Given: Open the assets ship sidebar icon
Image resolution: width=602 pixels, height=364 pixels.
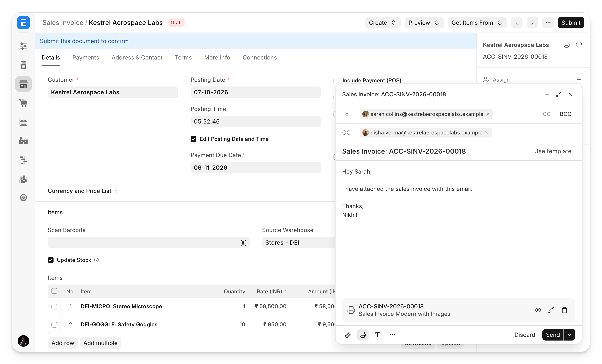Looking at the screenshot, I should point(23,179).
